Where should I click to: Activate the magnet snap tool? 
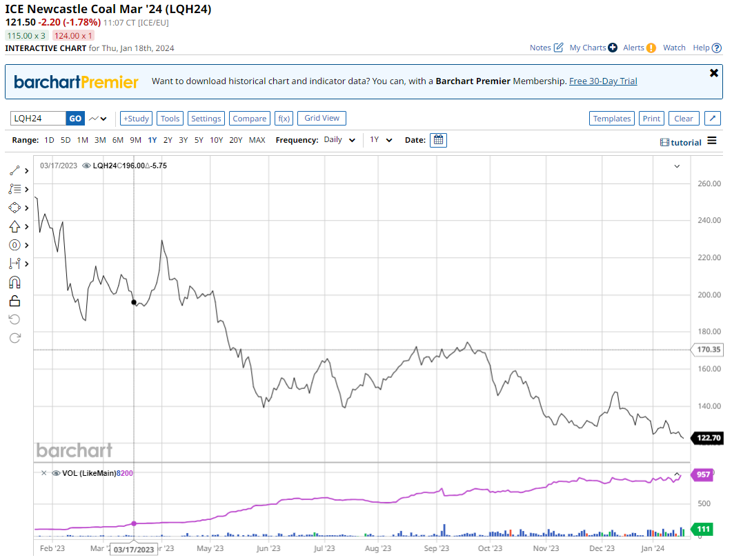[x=14, y=282]
